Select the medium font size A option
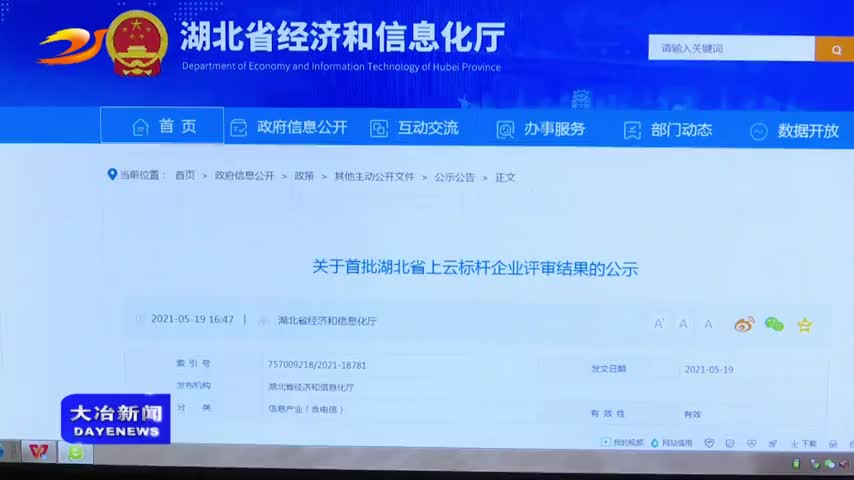Image resolution: width=854 pixels, height=480 pixels. (684, 323)
